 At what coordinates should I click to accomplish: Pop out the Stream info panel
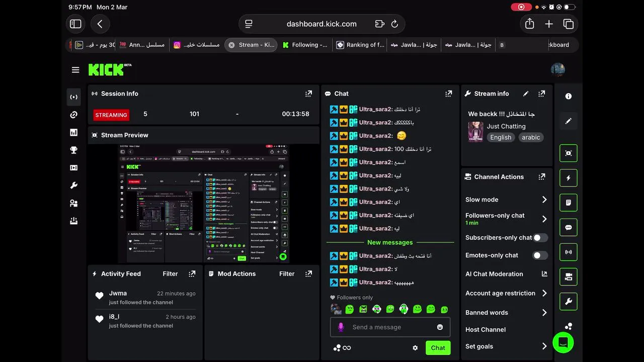click(x=542, y=94)
